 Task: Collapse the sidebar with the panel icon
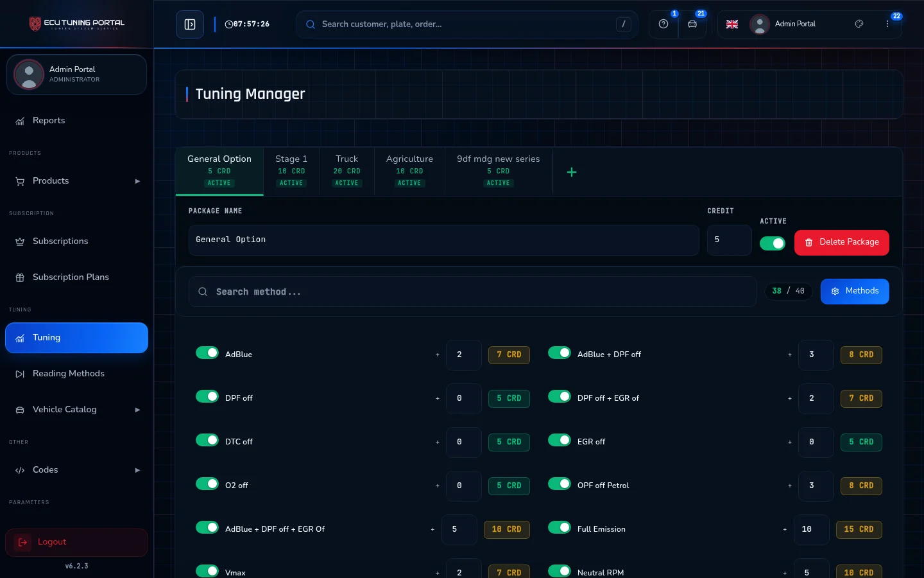click(190, 24)
